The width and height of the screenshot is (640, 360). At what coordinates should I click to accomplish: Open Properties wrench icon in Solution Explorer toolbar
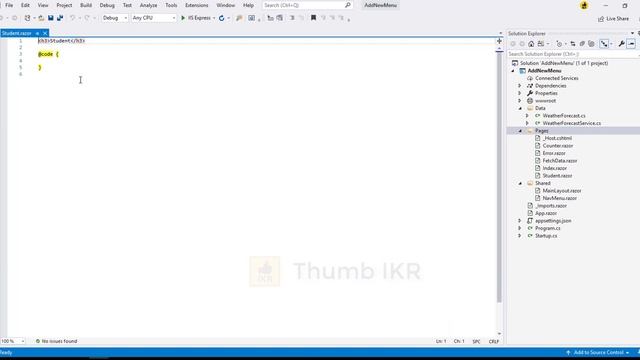(x=621, y=44)
